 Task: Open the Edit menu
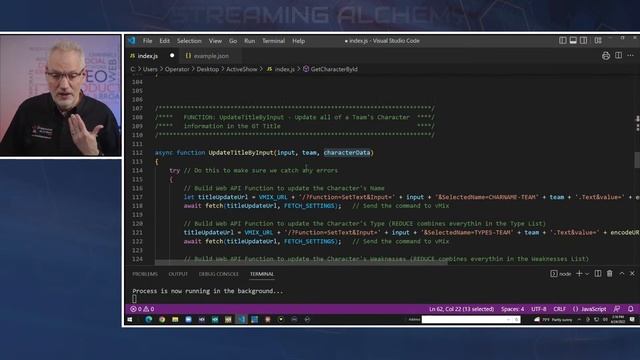point(164,41)
